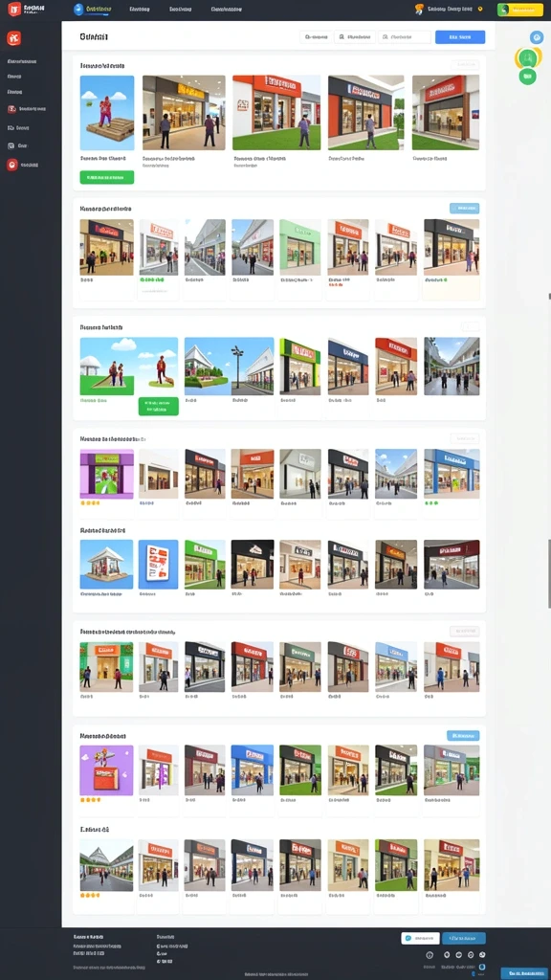Click the search input field at the top
551x980 pixels.
[405, 37]
